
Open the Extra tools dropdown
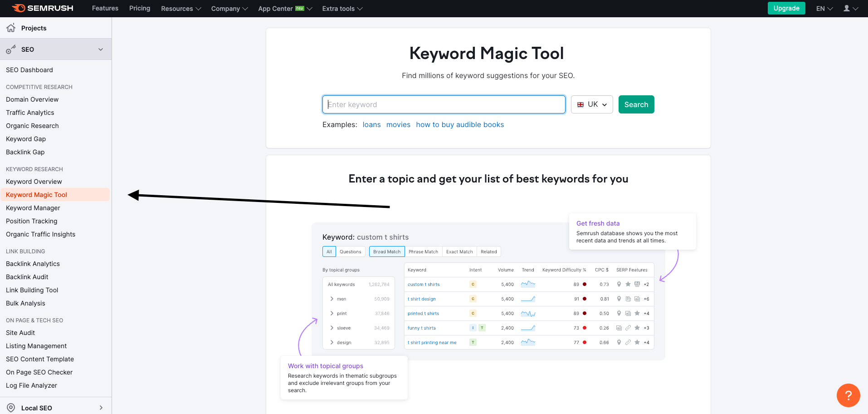[x=342, y=9]
